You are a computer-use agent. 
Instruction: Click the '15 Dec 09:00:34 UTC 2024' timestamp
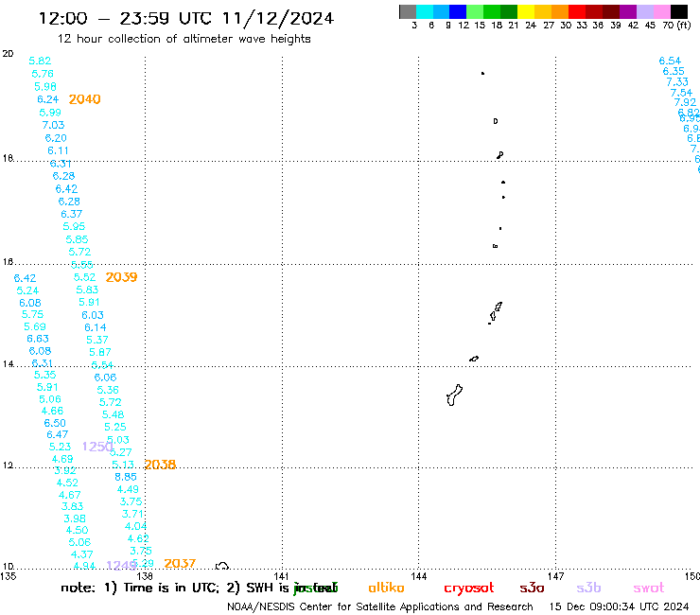[619, 606]
